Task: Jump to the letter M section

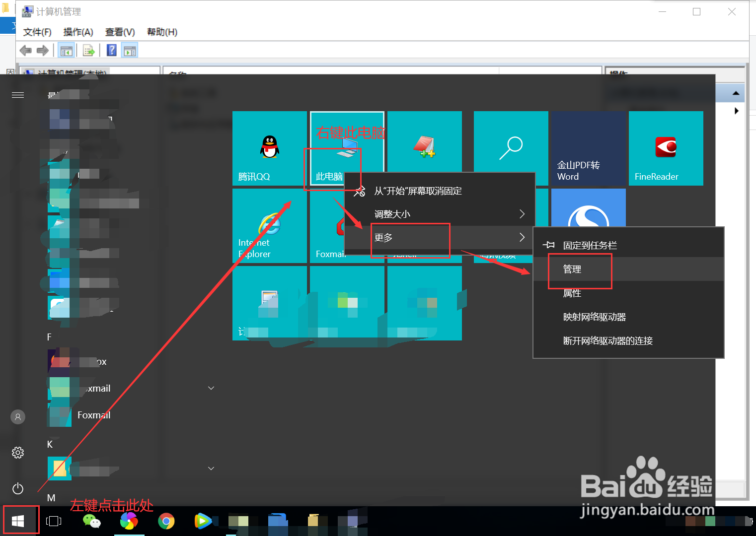Action: 51,498
